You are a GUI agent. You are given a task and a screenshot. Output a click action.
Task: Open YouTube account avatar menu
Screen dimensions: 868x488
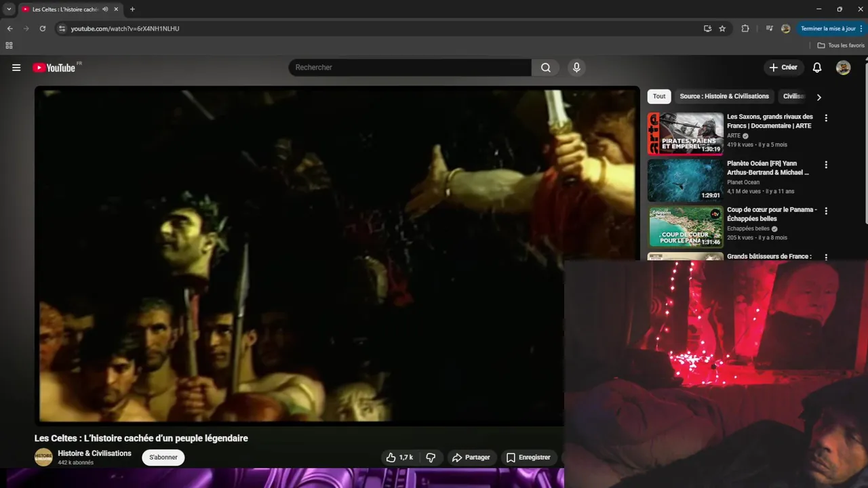(x=843, y=67)
